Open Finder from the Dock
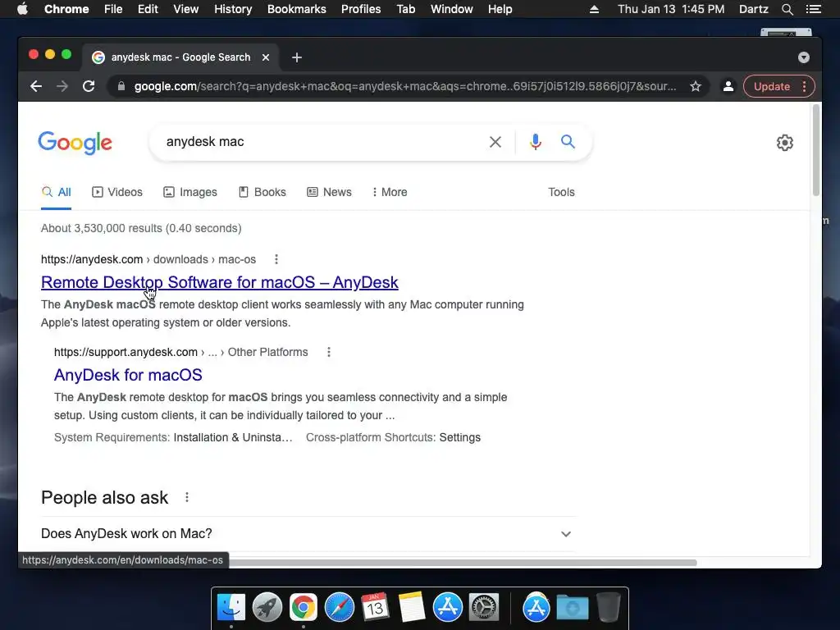Screen dimensions: 840x630 point(231,608)
